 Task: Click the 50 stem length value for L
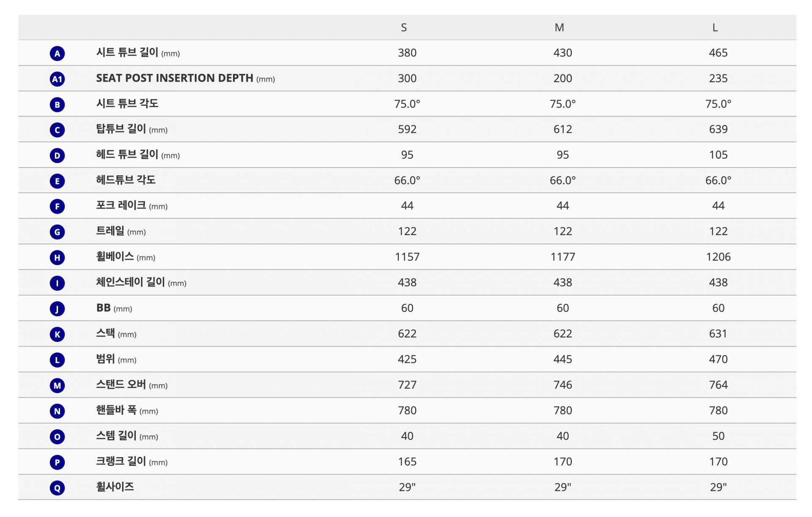coord(719,436)
